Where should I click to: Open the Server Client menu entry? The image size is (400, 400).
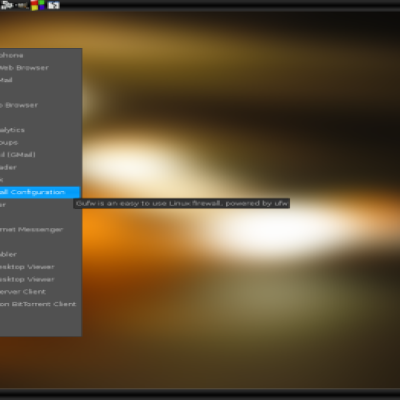coord(40,292)
